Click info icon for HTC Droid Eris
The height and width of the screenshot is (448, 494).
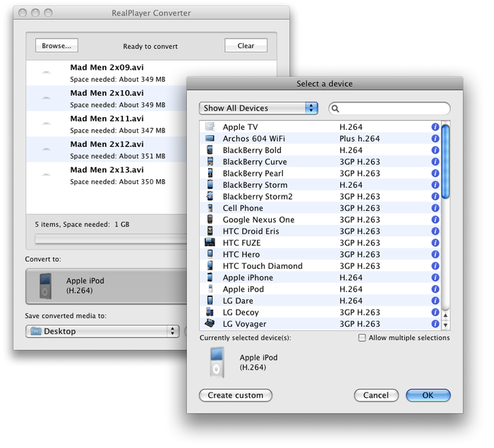(435, 231)
